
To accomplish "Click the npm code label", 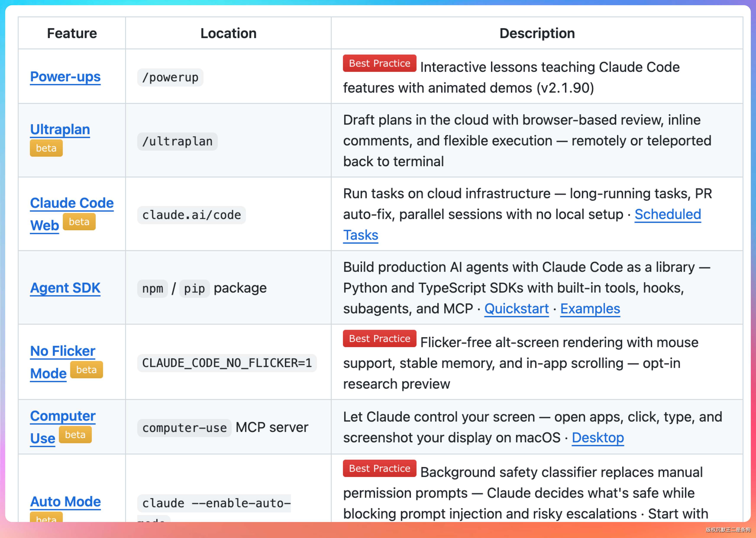I will coord(152,288).
